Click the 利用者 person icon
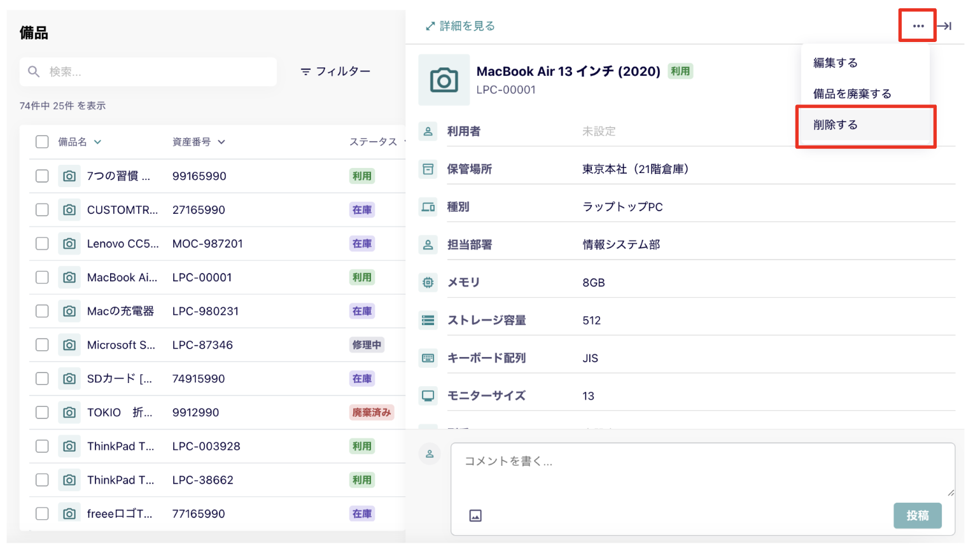This screenshot has height=551, width=980. [x=428, y=131]
